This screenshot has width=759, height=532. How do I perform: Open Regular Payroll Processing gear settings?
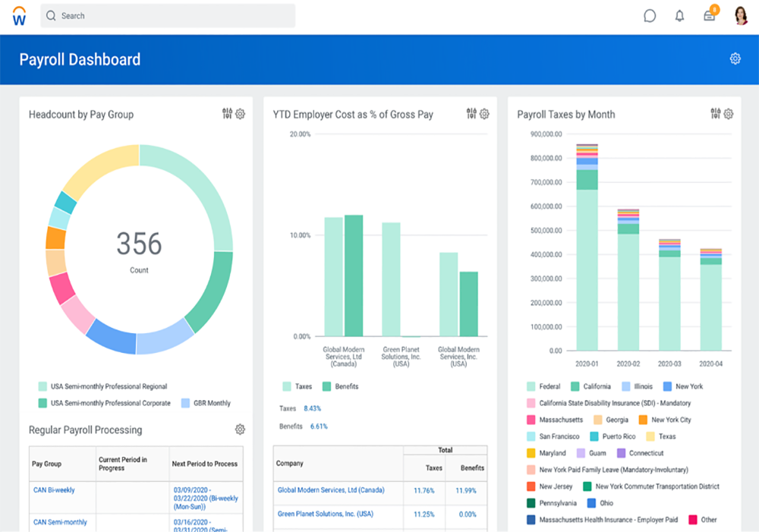pyautogui.click(x=240, y=430)
